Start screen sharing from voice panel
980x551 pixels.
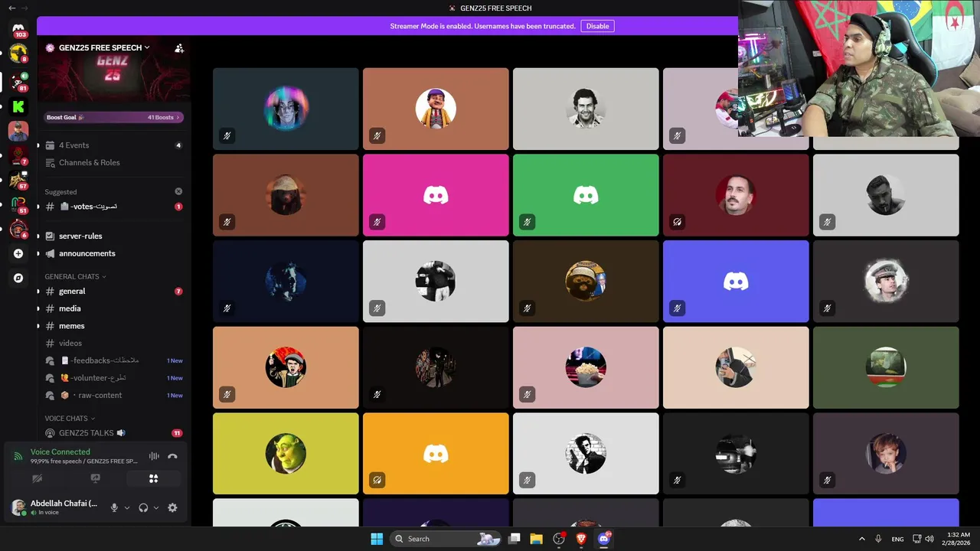click(95, 478)
